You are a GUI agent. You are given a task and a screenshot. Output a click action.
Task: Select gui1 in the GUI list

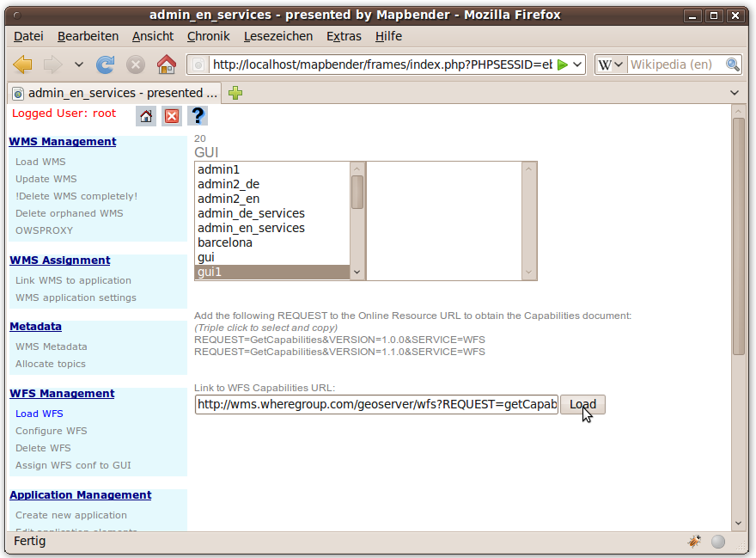point(272,272)
